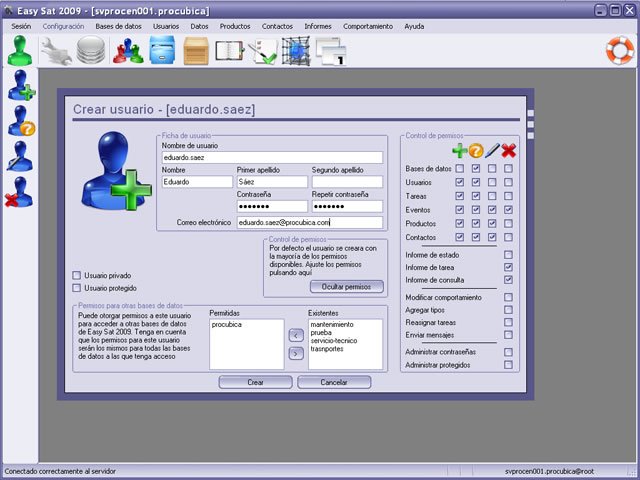Open the Configuración menu
The width and height of the screenshot is (640, 480).
coord(63,26)
